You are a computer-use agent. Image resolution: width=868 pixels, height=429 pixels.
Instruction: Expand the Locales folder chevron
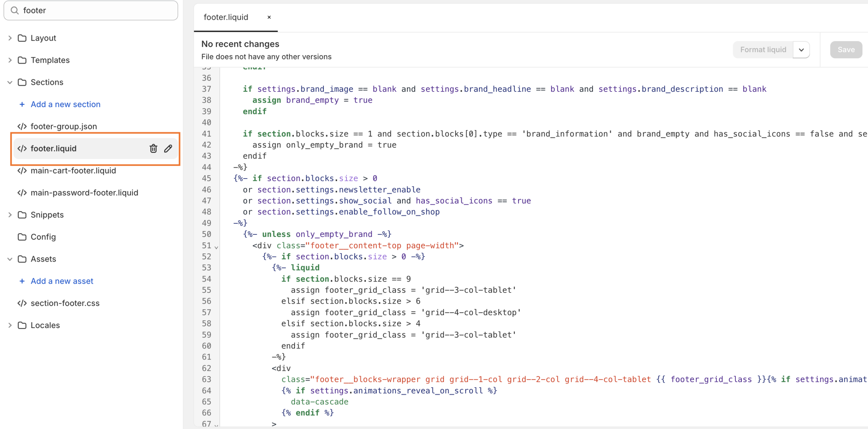click(10, 325)
